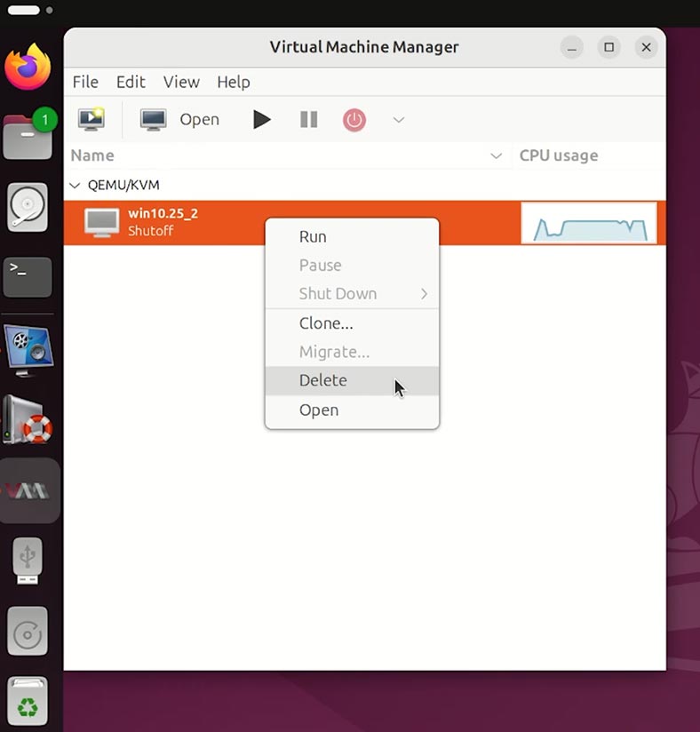
Task: Open the Edit menu
Action: tap(131, 82)
